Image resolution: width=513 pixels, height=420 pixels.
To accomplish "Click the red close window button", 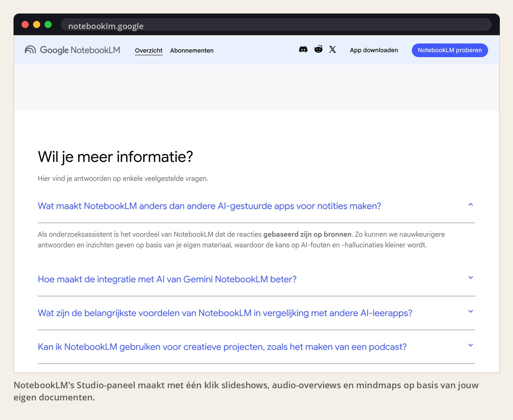I will 25,24.
